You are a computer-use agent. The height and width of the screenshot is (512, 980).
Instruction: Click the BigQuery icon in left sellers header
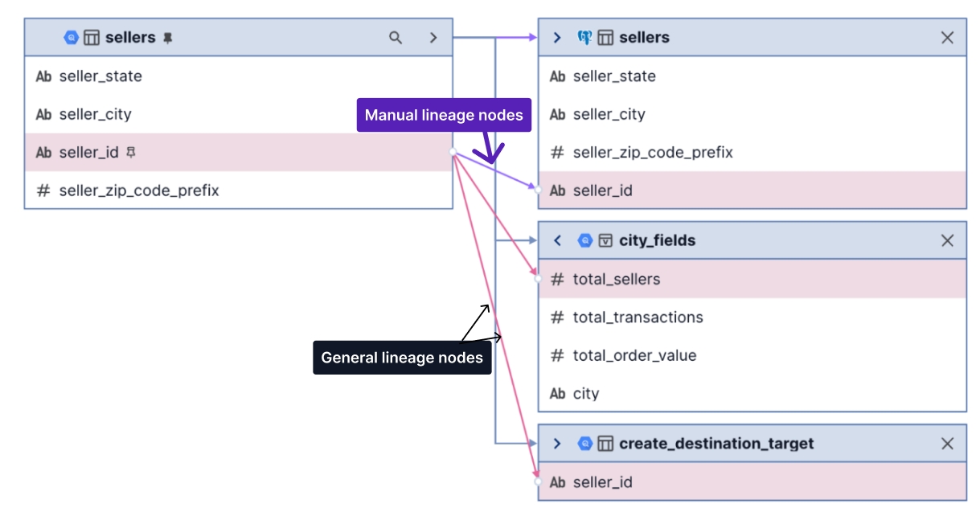click(x=72, y=38)
